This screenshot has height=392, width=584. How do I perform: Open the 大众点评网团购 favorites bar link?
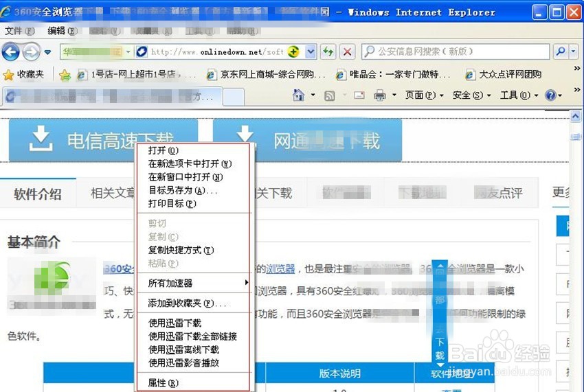(504, 75)
